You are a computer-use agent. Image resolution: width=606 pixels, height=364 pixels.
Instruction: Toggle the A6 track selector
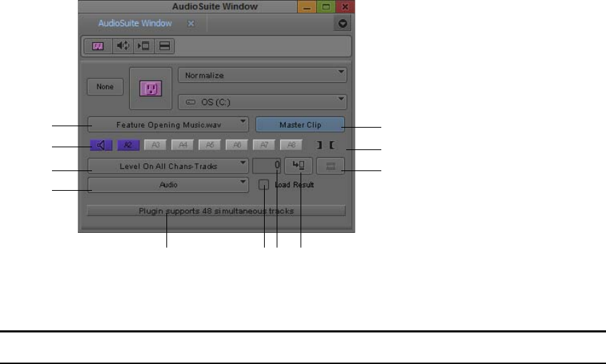tap(237, 145)
